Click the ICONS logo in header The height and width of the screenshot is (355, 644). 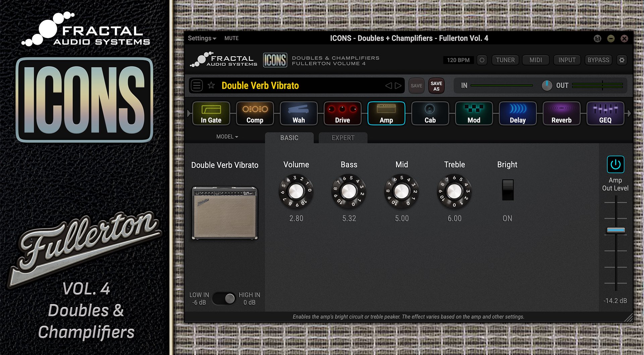pyautogui.click(x=275, y=60)
